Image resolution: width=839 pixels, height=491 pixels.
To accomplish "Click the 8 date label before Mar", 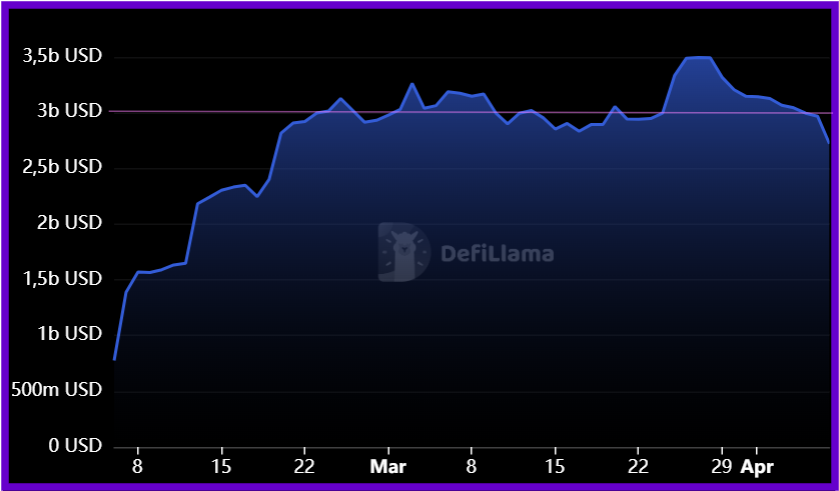I will 137,466.
